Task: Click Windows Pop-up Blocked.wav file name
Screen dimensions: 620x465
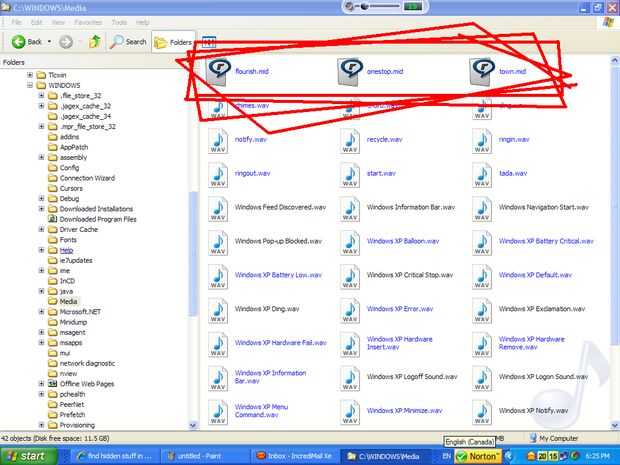Action: (x=278, y=241)
